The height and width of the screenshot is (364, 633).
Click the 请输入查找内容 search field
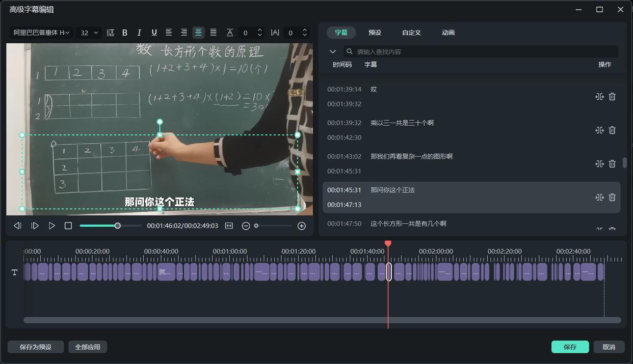click(x=481, y=51)
